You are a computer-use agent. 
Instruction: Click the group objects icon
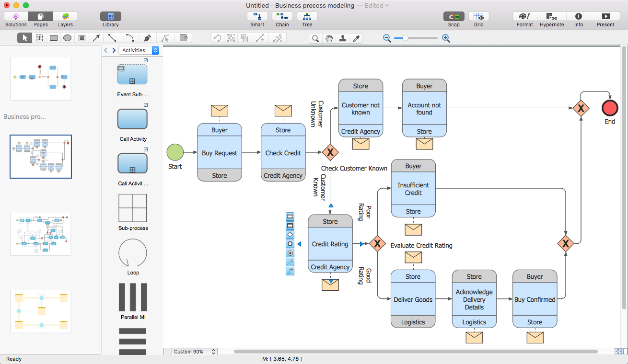[231, 38]
